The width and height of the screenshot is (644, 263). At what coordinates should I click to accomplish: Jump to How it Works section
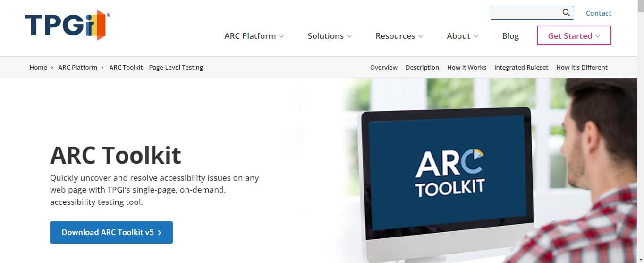(466, 67)
